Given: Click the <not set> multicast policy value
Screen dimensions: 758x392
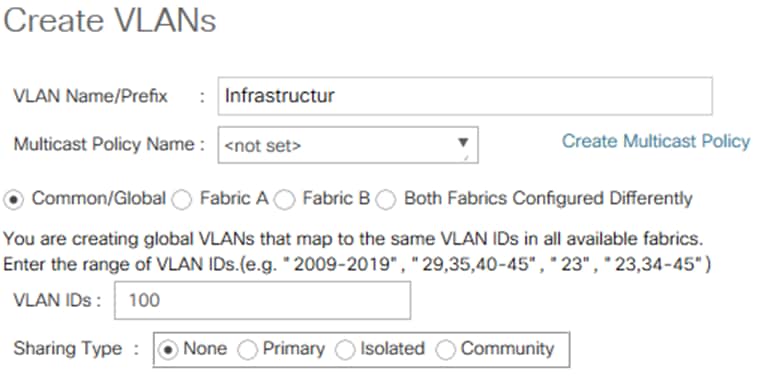Looking at the screenshot, I should 262,145.
